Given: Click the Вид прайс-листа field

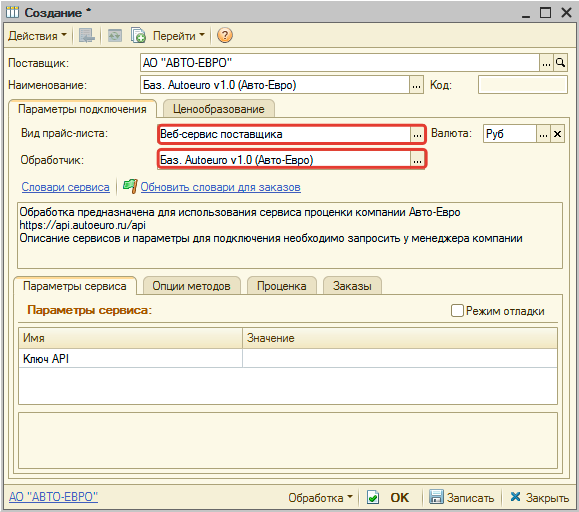Looking at the screenshot, I should [x=284, y=134].
